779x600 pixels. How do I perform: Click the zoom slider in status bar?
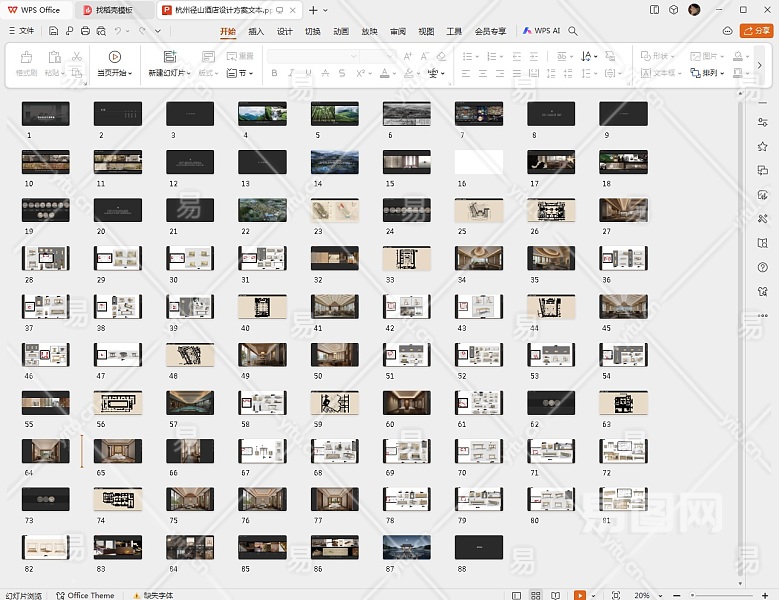click(x=720, y=595)
